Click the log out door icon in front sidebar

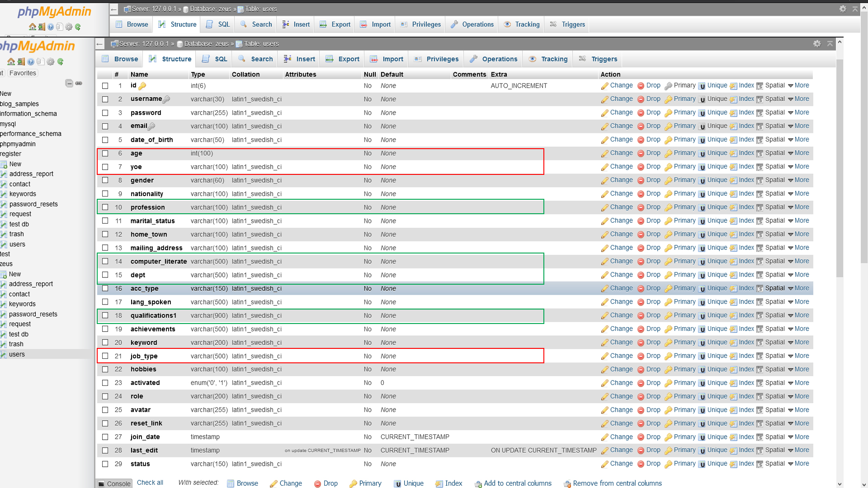tap(21, 62)
